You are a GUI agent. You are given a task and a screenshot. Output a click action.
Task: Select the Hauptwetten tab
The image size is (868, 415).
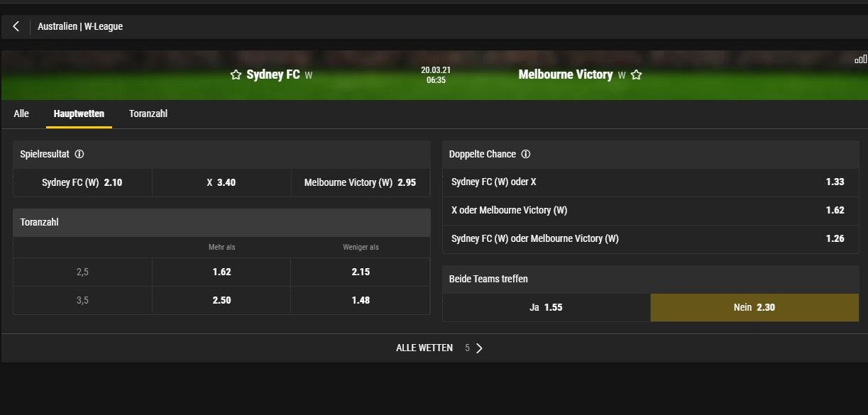pyautogui.click(x=79, y=114)
